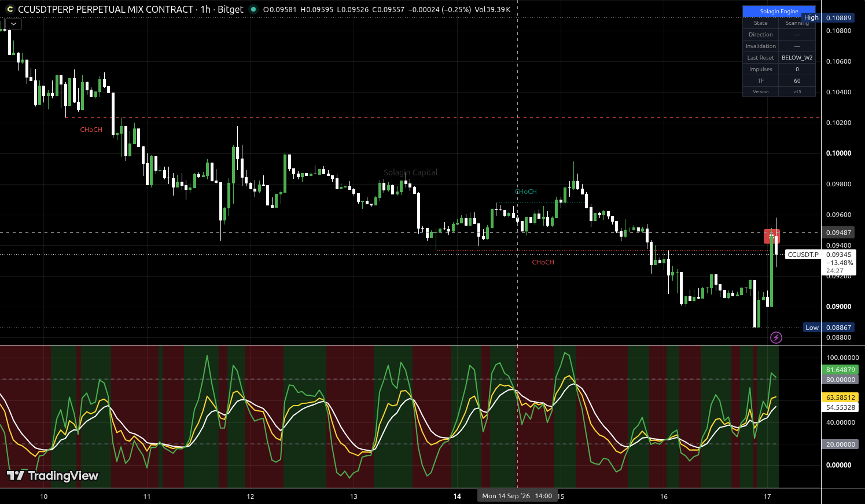Click the green CHoCH label above 0.09600
This screenshot has height=504, width=865.
click(x=526, y=192)
